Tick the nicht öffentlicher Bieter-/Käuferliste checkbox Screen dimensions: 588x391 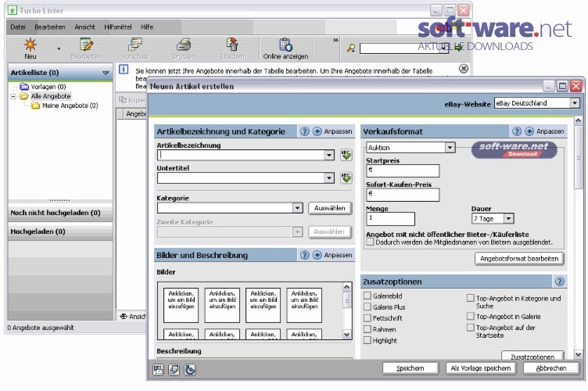370,242
